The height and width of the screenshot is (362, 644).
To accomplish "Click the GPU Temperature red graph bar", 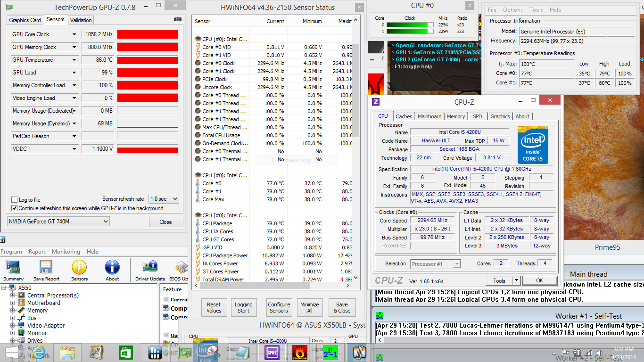I will click(148, 60).
